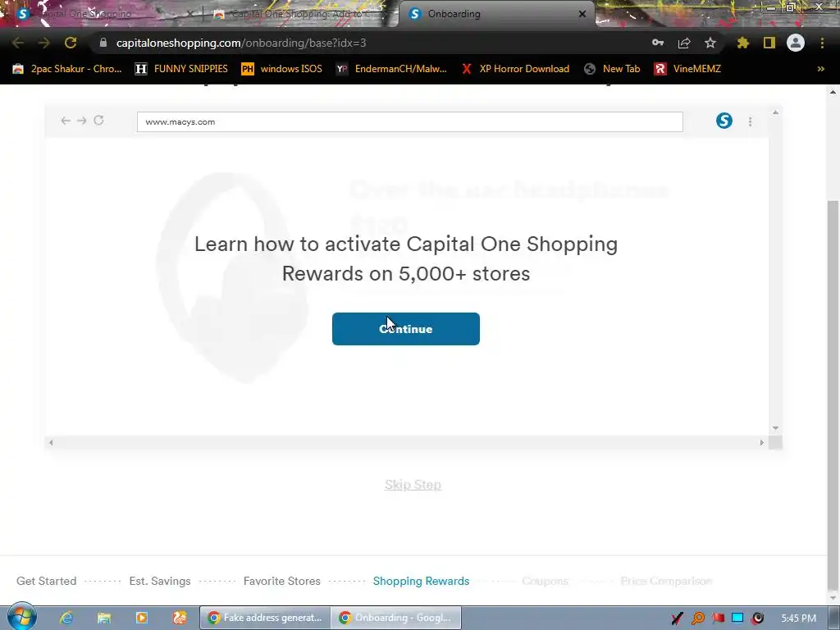This screenshot has width=840, height=630.
Task: Click the Continue button
Action: 405,328
